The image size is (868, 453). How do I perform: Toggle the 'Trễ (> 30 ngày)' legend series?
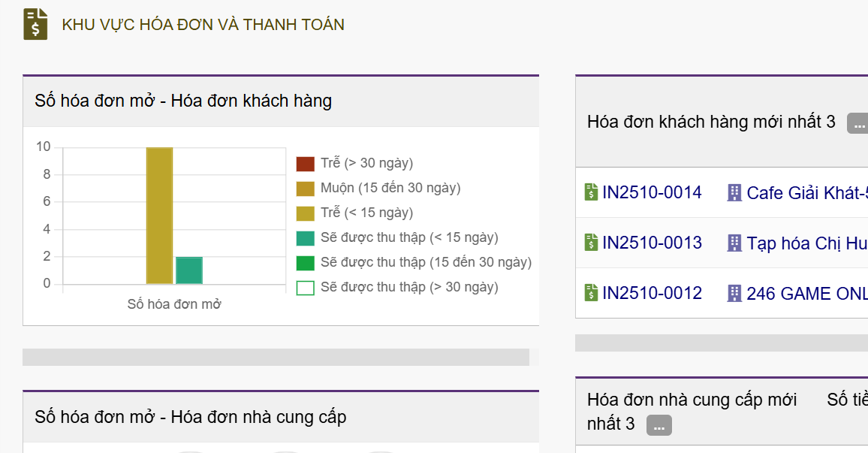(366, 163)
